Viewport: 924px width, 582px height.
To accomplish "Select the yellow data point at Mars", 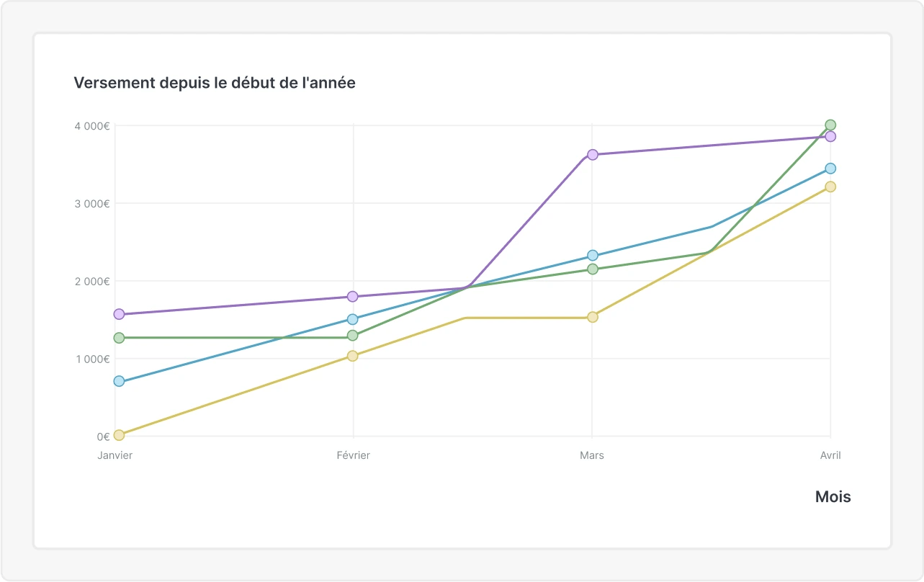I will (593, 317).
